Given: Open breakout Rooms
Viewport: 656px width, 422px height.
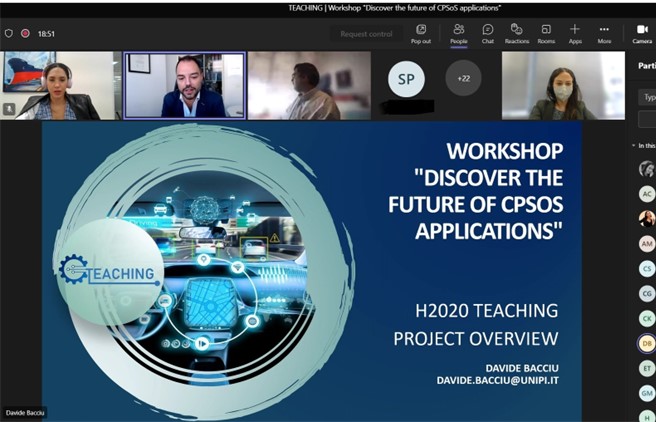Looking at the screenshot, I should (x=546, y=33).
